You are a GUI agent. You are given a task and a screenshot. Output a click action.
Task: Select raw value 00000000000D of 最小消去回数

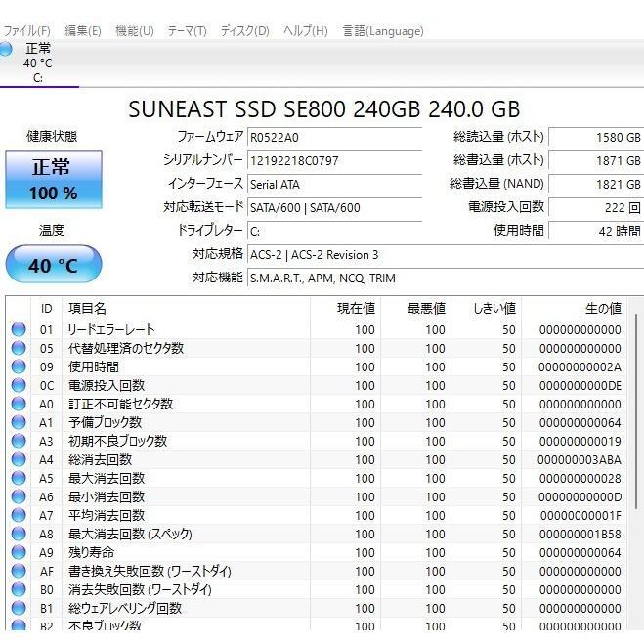click(x=580, y=497)
